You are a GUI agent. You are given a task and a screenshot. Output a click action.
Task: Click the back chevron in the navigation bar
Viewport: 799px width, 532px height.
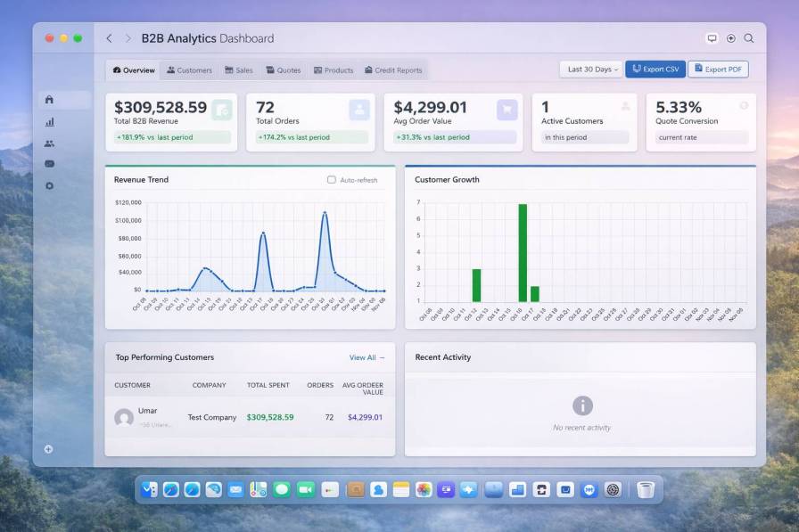[109, 38]
